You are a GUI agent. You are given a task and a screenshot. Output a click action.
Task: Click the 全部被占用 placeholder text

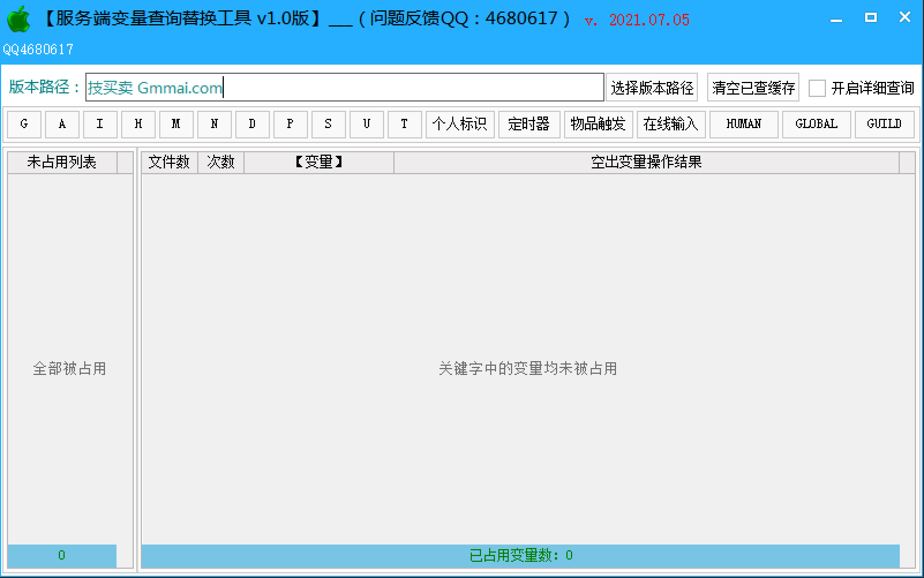70,368
